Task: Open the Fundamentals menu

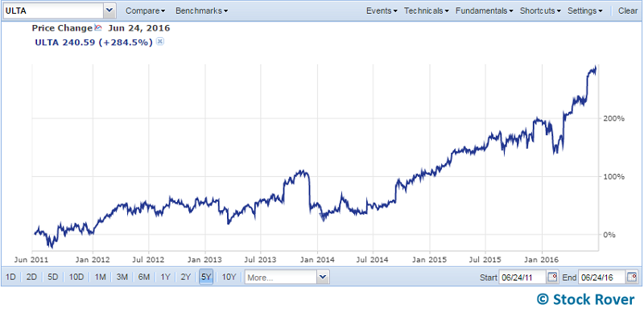Action: 485,10
